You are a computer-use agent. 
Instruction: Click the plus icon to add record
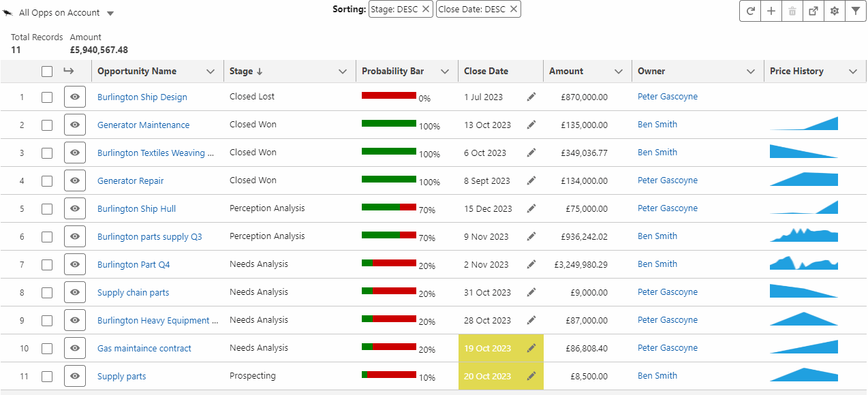771,11
